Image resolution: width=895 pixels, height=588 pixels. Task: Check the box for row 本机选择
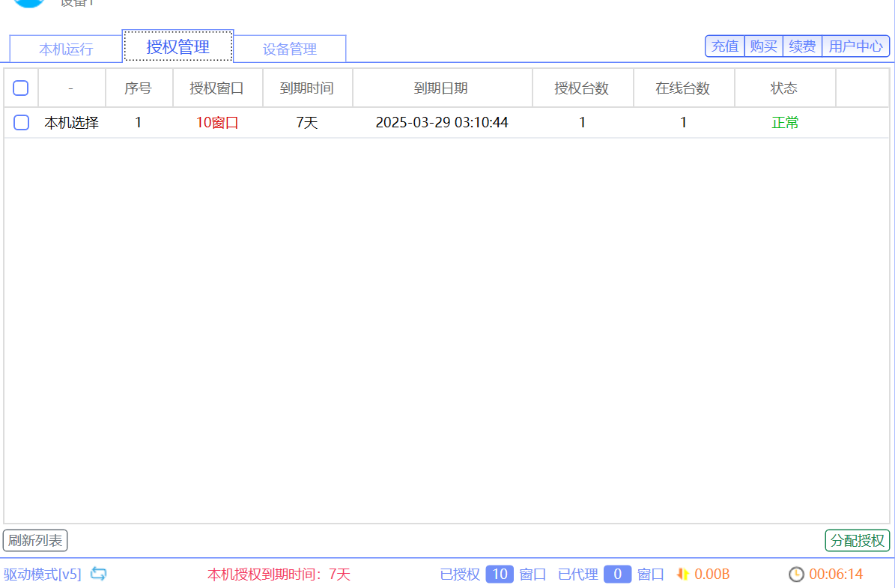[x=21, y=123]
